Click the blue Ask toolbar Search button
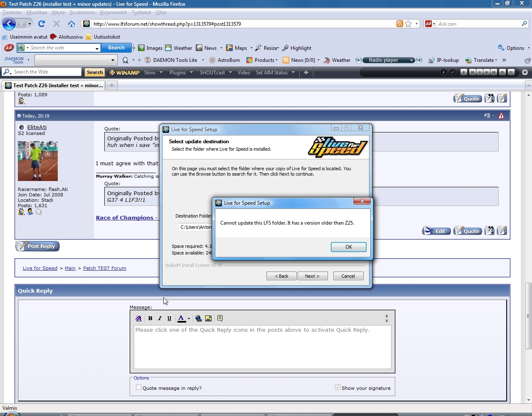Viewport: 532px width, 416px height. tap(116, 48)
